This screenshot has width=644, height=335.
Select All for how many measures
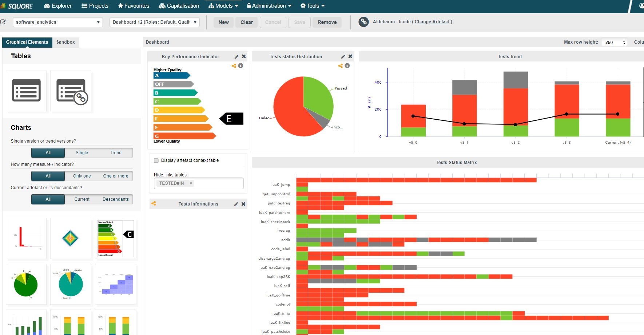tap(48, 176)
